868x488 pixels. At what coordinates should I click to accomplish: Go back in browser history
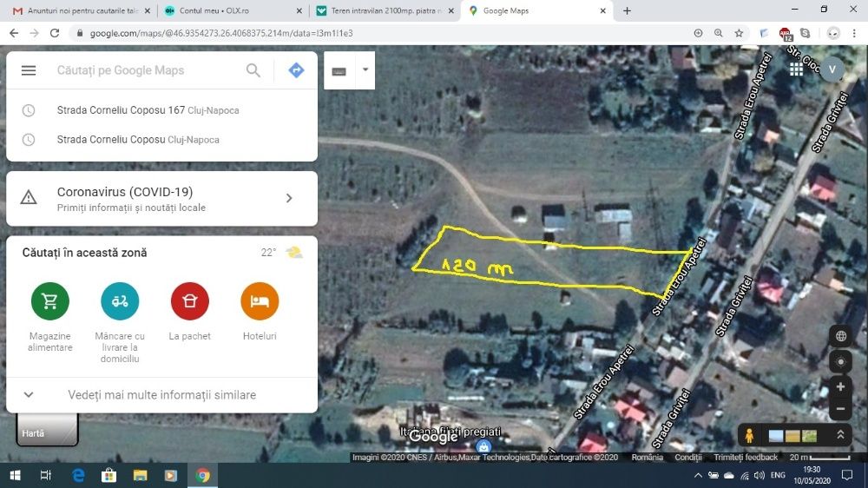(14, 33)
